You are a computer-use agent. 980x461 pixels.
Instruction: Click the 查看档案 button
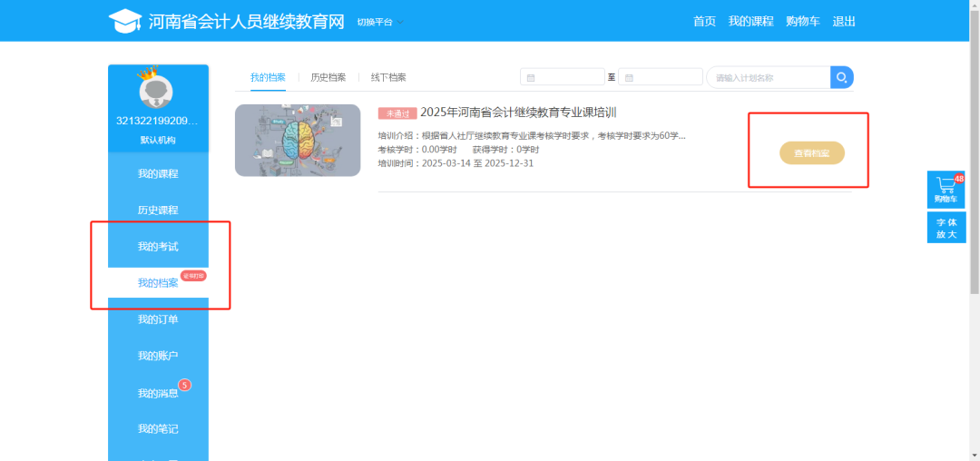click(x=811, y=153)
